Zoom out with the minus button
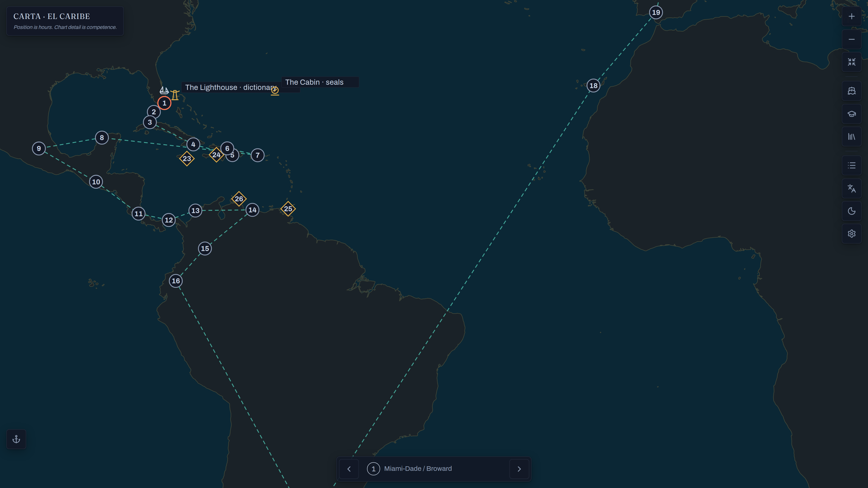The width and height of the screenshot is (868, 488). coord(851,39)
